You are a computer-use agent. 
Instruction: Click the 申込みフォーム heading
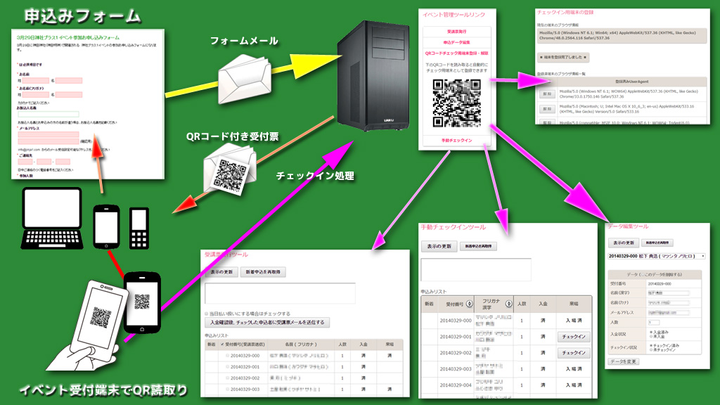point(83,16)
